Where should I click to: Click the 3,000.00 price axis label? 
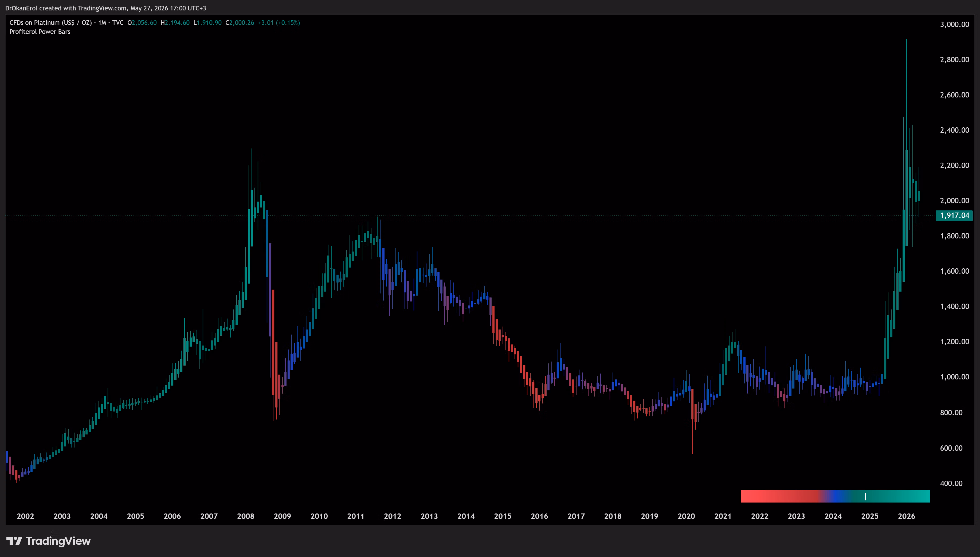(x=954, y=25)
